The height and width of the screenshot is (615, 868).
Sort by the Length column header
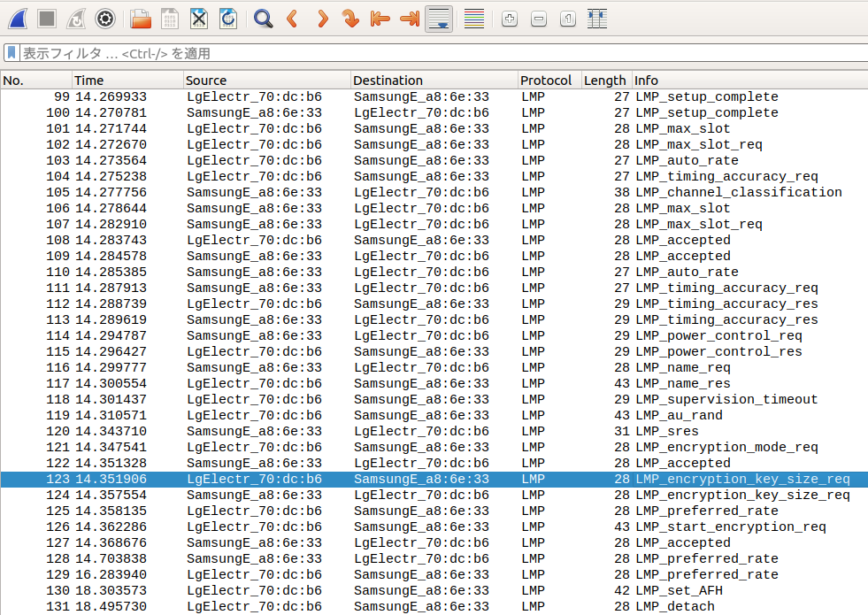coord(607,81)
